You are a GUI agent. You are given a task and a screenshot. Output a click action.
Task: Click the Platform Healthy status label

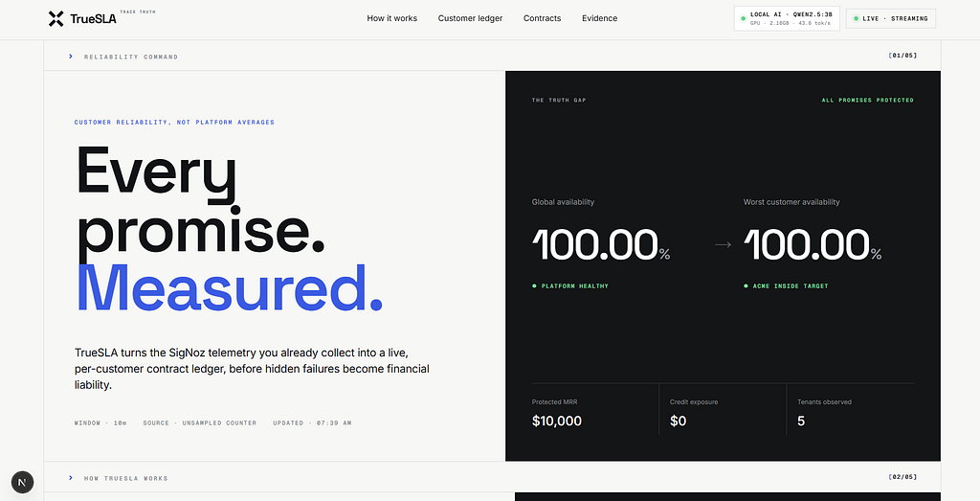point(575,285)
